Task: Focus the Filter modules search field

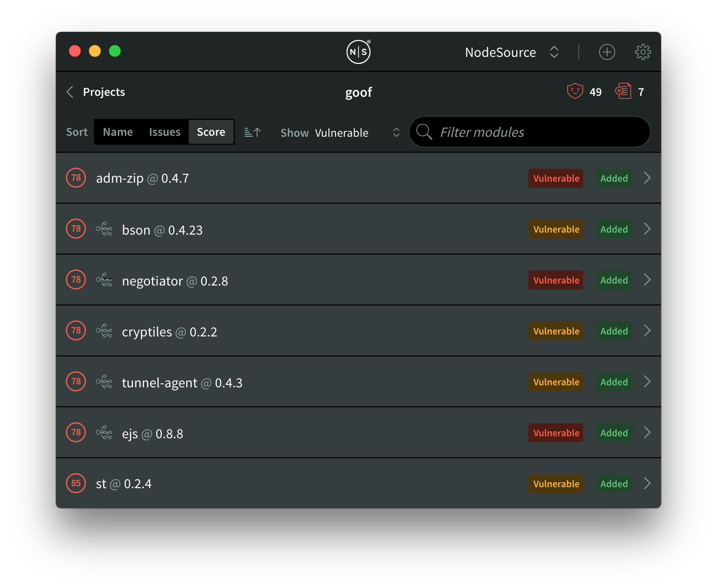Action: (530, 132)
